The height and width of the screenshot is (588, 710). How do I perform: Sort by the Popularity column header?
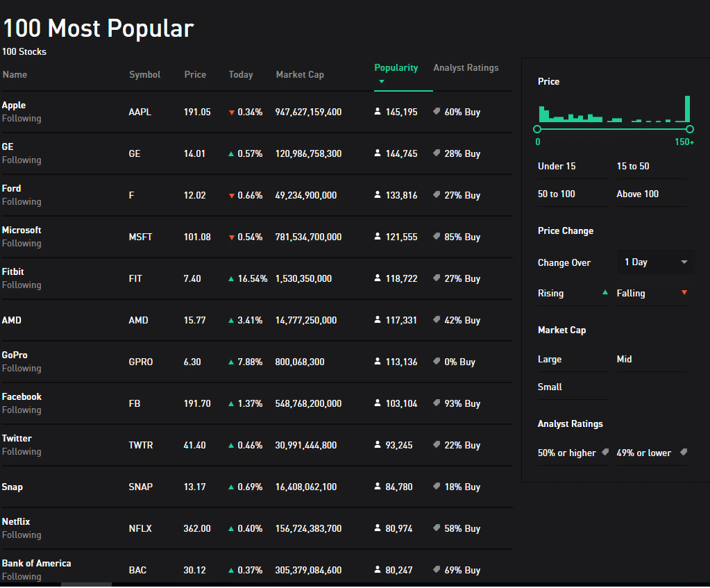[396, 67]
